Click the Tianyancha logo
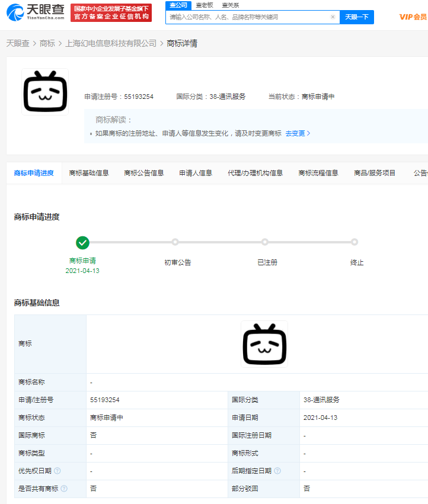The height and width of the screenshot is (504, 428). pyautogui.click(x=36, y=12)
